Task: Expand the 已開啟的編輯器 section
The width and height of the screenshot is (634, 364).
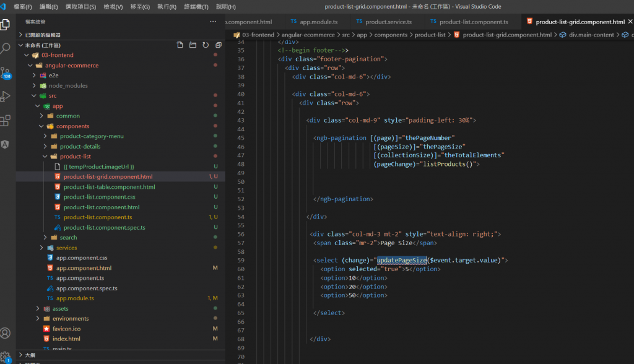Action: (x=43, y=35)
